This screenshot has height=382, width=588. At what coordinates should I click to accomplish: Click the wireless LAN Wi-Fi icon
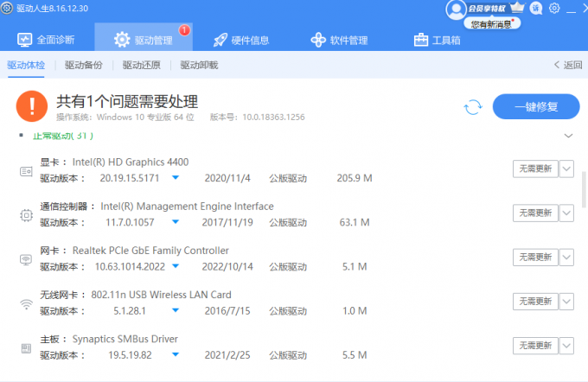click(26, 304)
